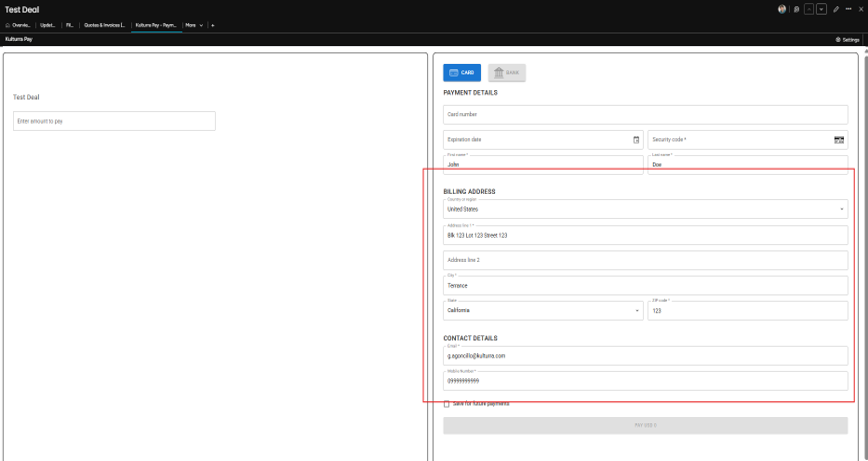868x461 pixels.
Task: Focus the Enter amount to pay field
Action: pyautogui.click(x=115, y=121)
